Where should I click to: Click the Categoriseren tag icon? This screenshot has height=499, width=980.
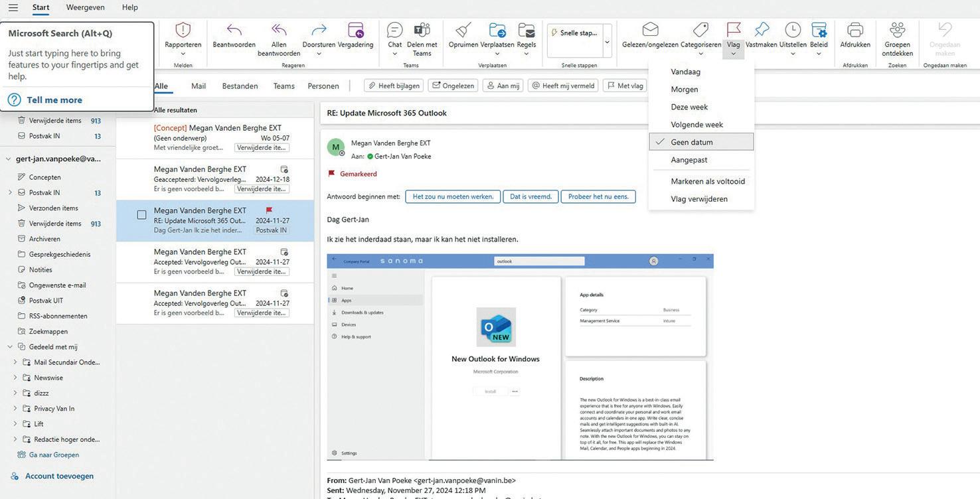click(x=700, y=30)
